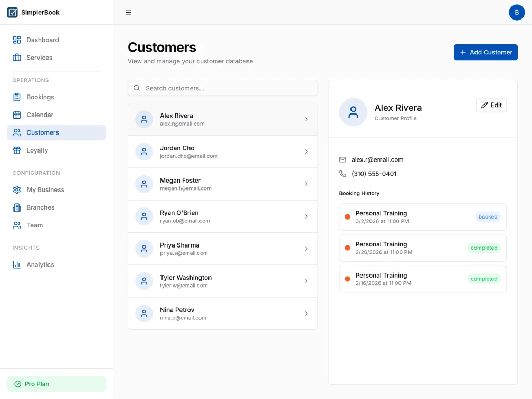The height and width of the screenshot is (399, 532).
Task: Expand Priya Sharma row chevron
Action: pos(306,249)
